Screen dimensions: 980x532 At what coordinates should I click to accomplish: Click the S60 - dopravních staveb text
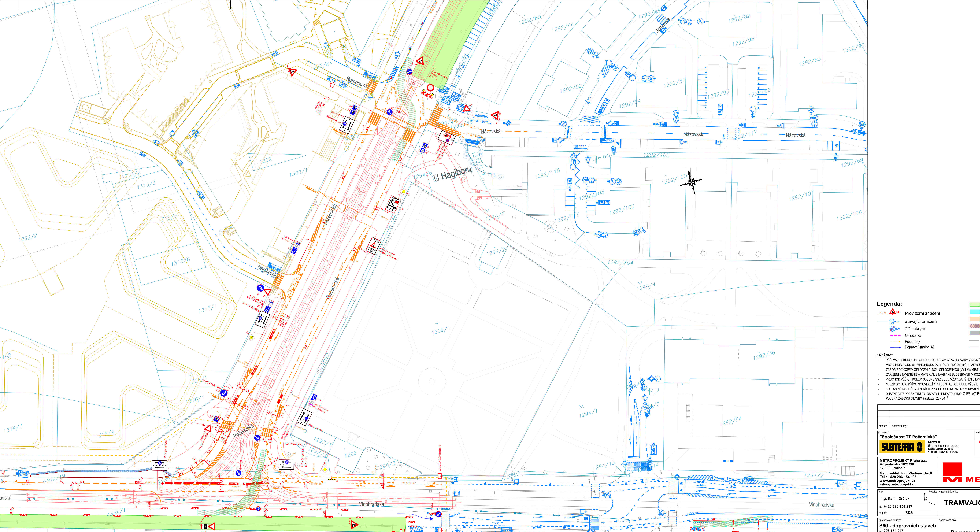click(x=907, y=525)
